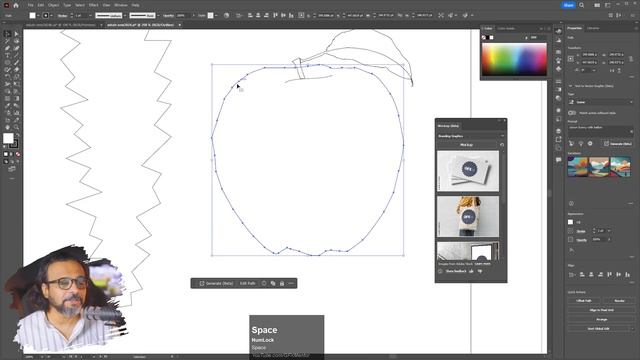Open the Arrange Documents icon

tap(597, 5)
